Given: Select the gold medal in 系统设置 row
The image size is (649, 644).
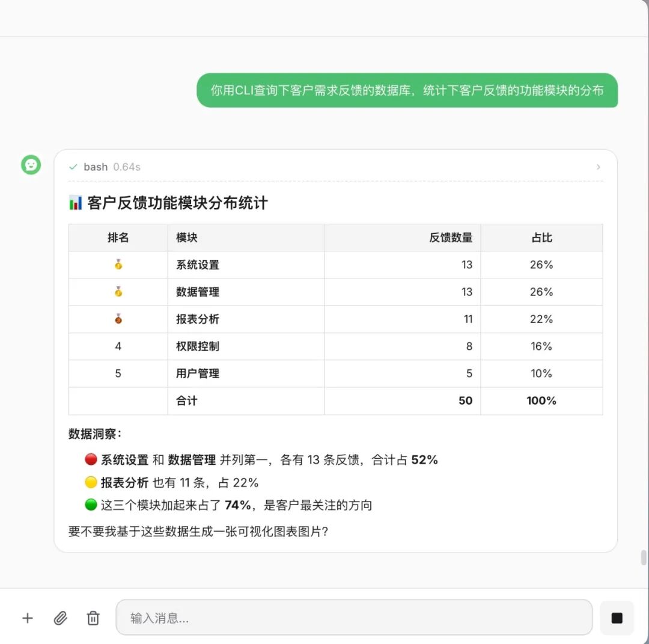Looking at the screenshot, I should pyautogui.click(x=118, y=265).
